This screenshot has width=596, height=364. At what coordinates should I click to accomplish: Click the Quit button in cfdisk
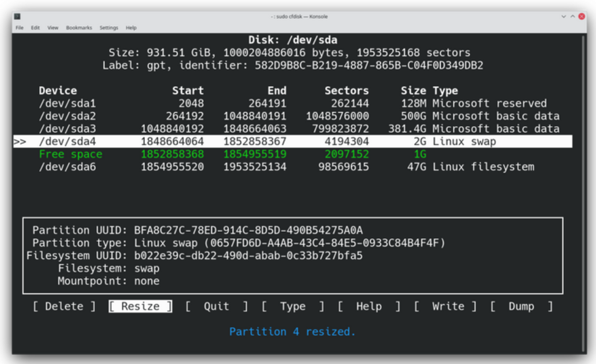[x=216, y=307]
